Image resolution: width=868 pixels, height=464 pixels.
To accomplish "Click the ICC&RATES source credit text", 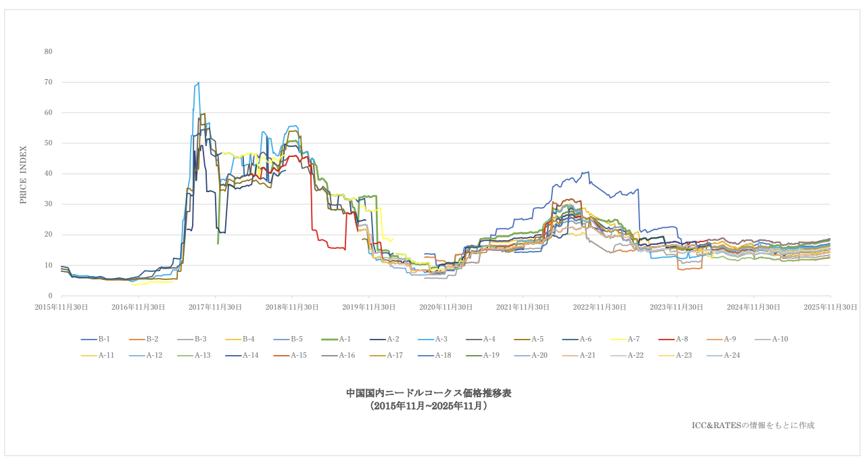I will coord(753,425).
